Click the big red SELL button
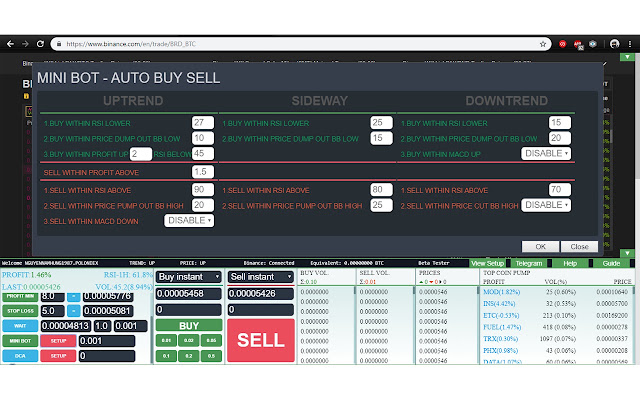The width and height of the screenshot is (640, 400). pos(260,340)
